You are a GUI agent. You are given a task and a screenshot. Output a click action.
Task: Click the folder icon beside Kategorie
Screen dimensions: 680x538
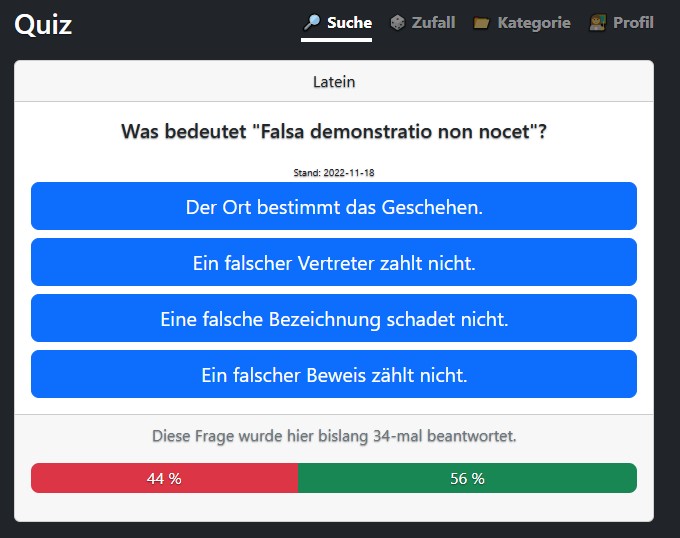[481, 23]
